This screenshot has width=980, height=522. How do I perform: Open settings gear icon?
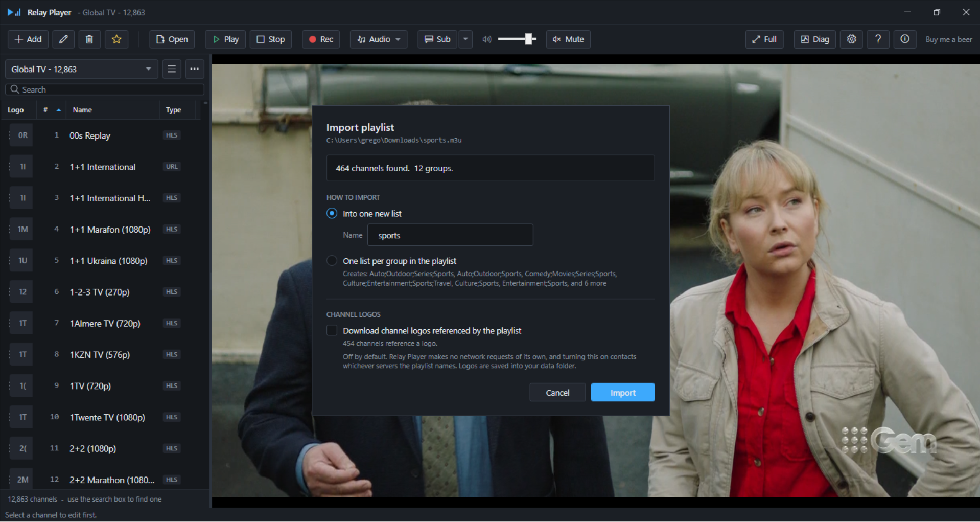point(852,39)
